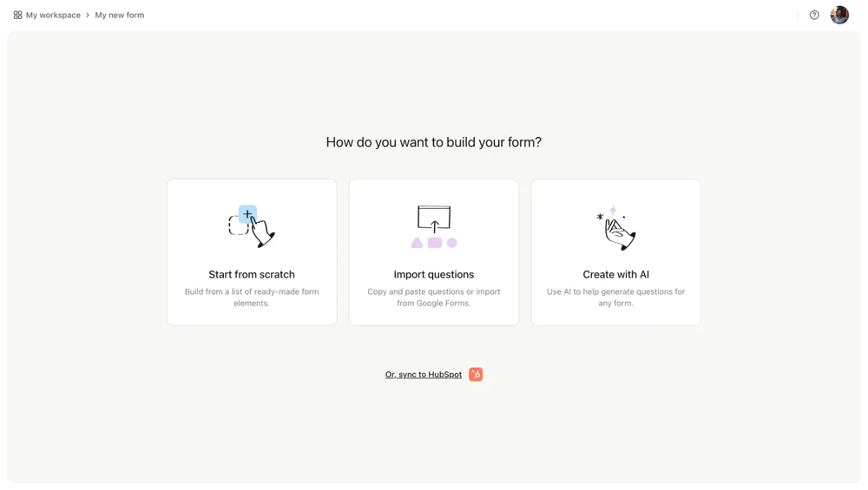Go to My workspace breadcrumb
The image size is (868, 490).
pyautogui.click(x=53, y=15)
